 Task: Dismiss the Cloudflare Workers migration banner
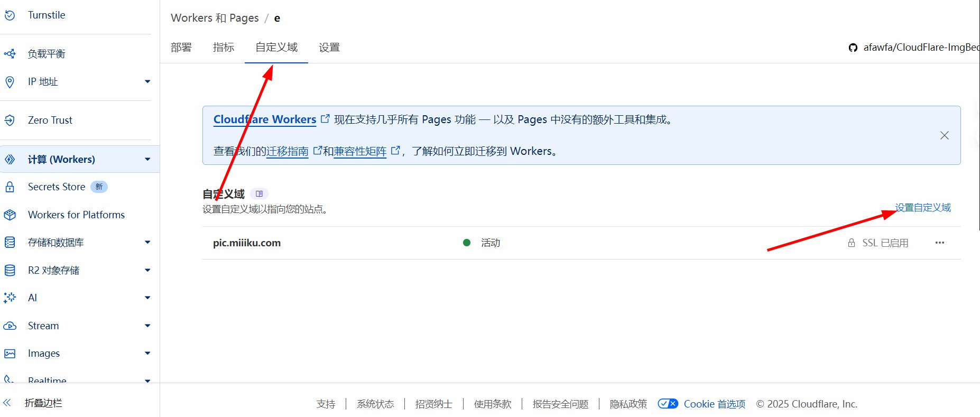[x=945, y=135]
